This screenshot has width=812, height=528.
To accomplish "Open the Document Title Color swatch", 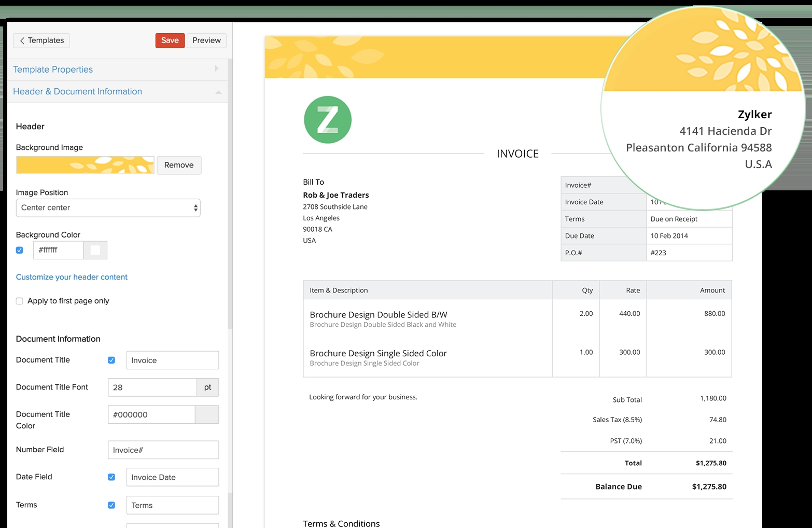I will point(207,414).
